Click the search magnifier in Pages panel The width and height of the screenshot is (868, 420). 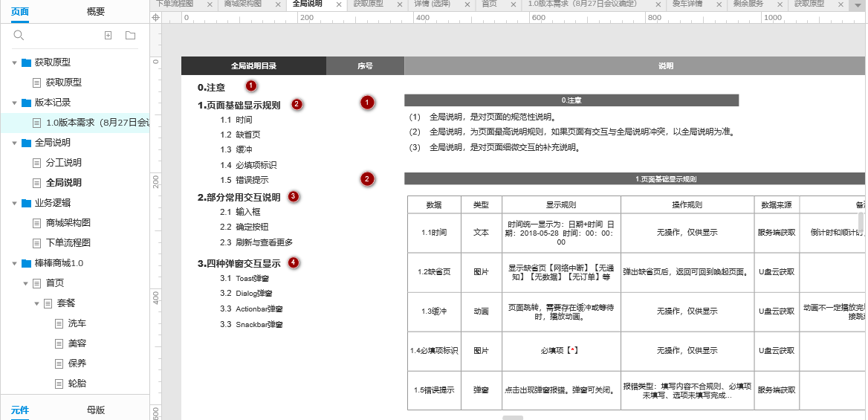pos(19,35)
